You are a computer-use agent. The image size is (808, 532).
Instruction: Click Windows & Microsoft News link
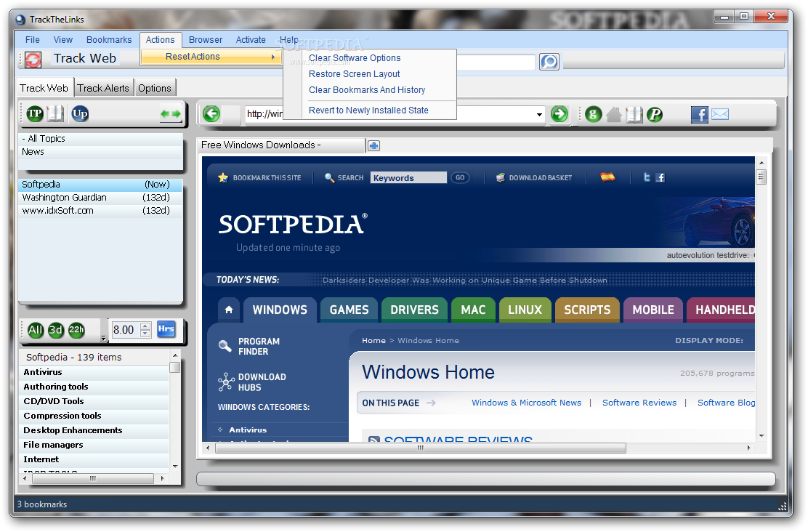[x=526, y=403]
